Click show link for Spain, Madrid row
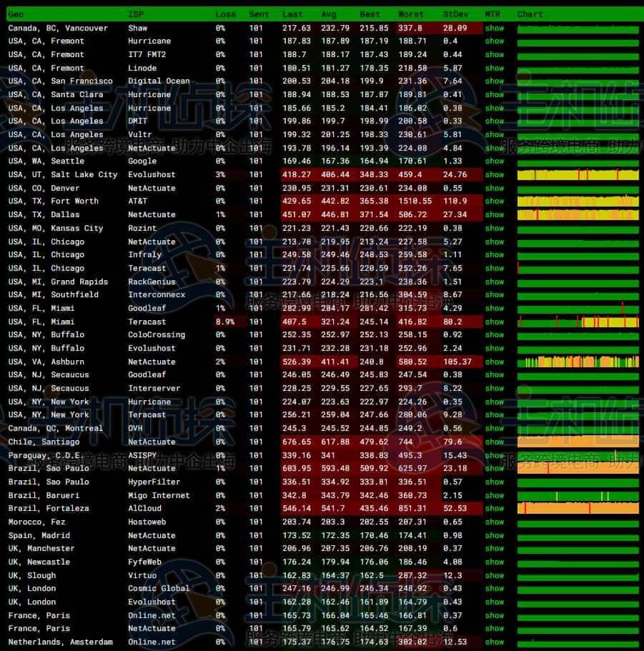Image resolution: width=644 pixels, height=651 pixels. 494,535
